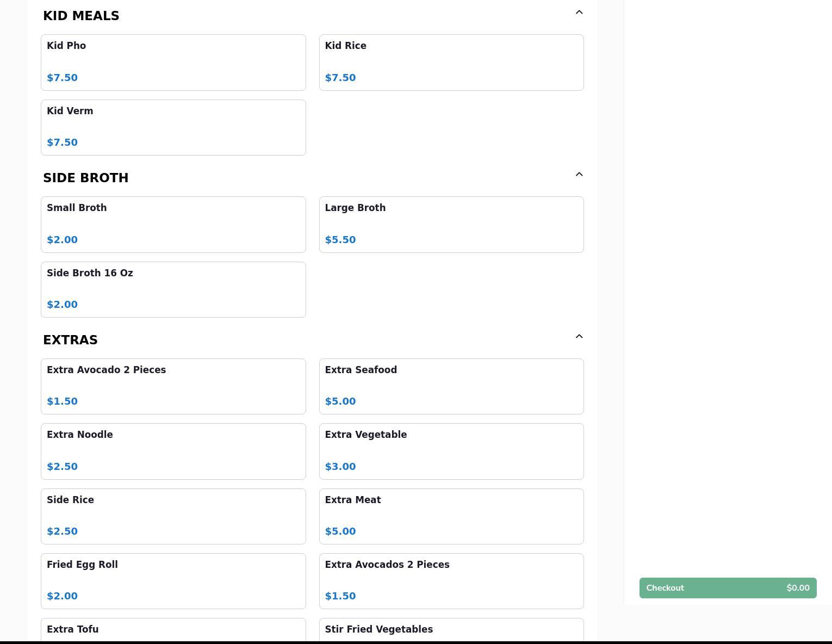Choose the Extra Noodle item

(x=173, y=451)
